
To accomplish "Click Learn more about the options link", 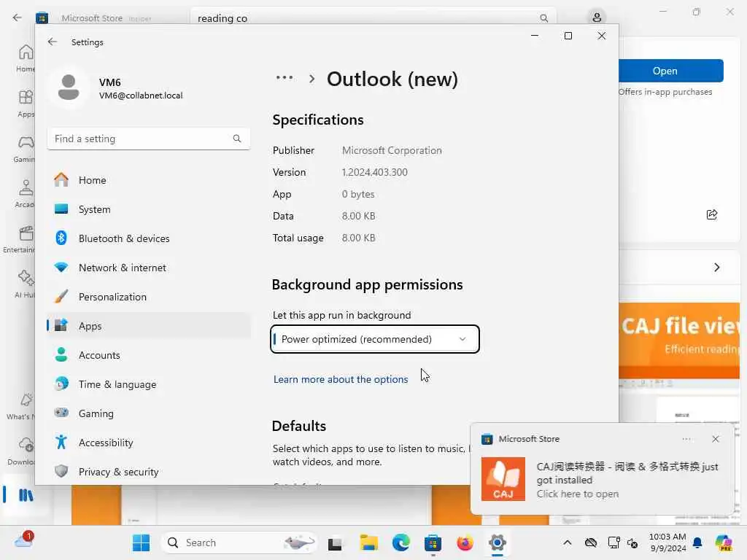I will pyautogui.click(x=341, y=379).
